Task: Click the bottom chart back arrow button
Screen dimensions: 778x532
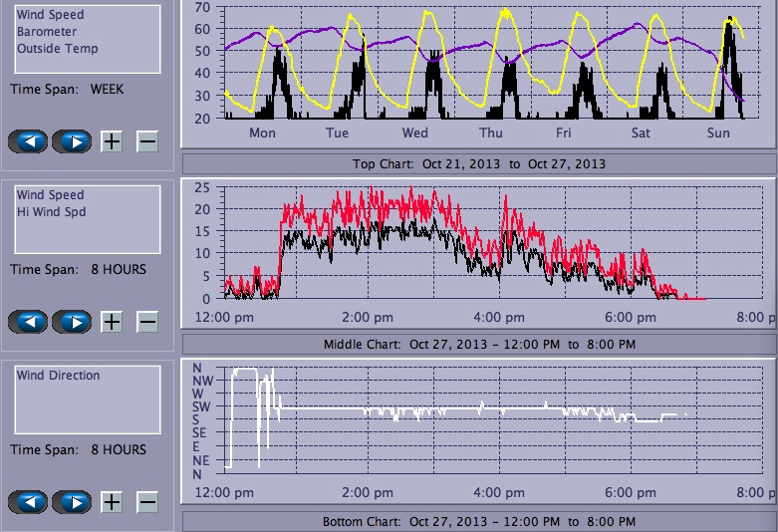Action: pyautogui.click(x=29, y=501)
